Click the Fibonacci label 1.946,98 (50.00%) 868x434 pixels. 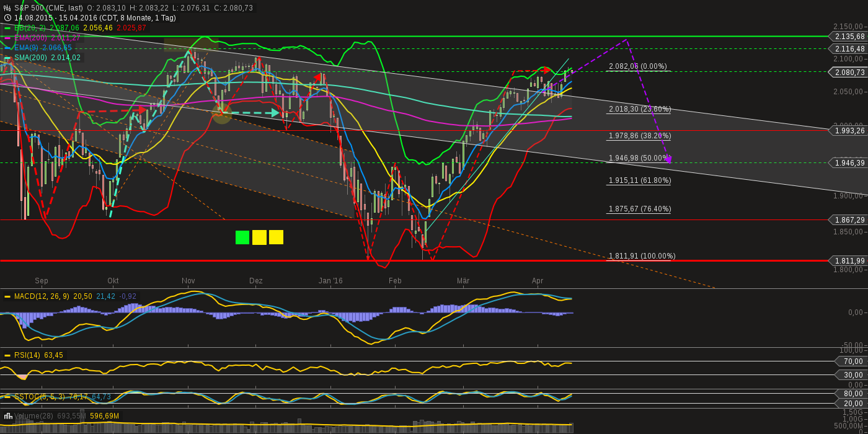point(640,158)
